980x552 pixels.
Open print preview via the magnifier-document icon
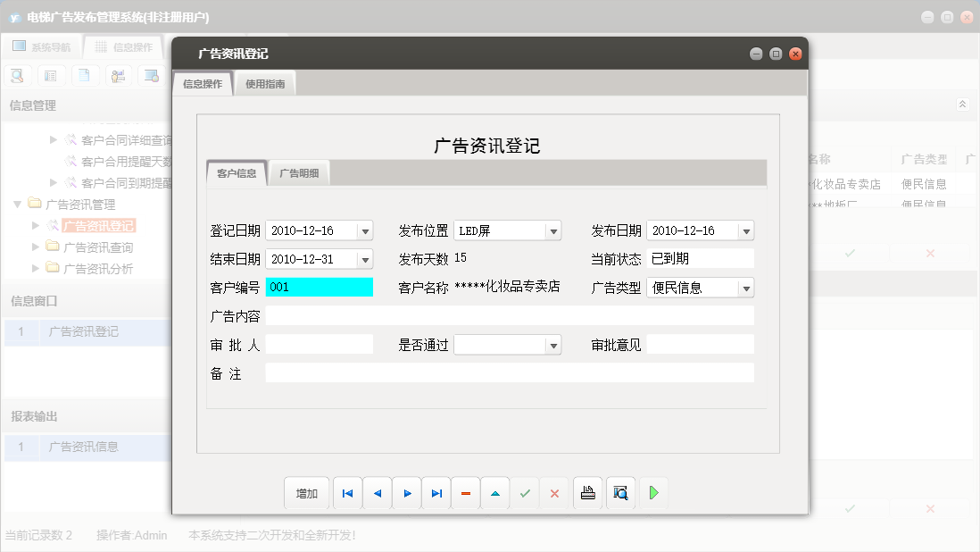(620, 492)
